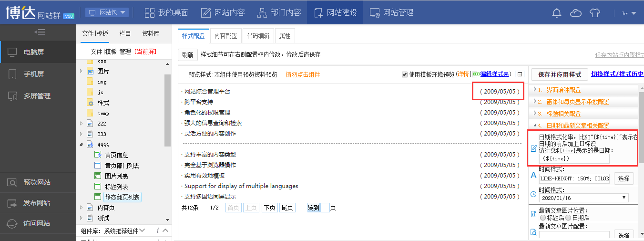Go to 下页 in the pager

tap(269, 208)
